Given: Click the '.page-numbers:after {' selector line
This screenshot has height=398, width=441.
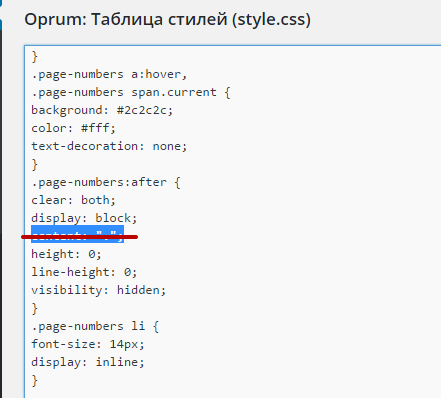Looking at the screenshot, I should click(x=106, y=182).
